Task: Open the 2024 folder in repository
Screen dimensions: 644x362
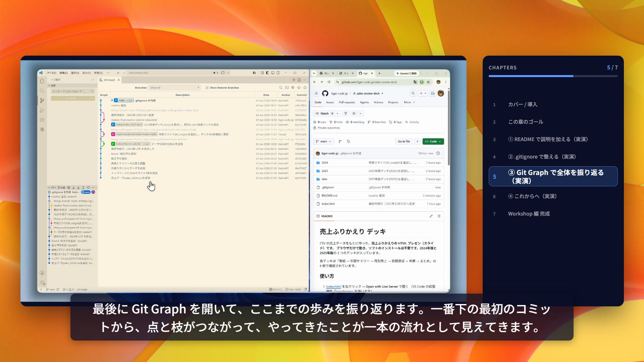Action: coord(325,163)
